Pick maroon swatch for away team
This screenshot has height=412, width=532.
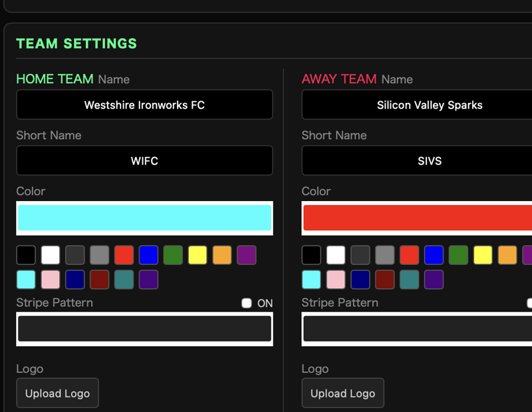tap(385, 280)
